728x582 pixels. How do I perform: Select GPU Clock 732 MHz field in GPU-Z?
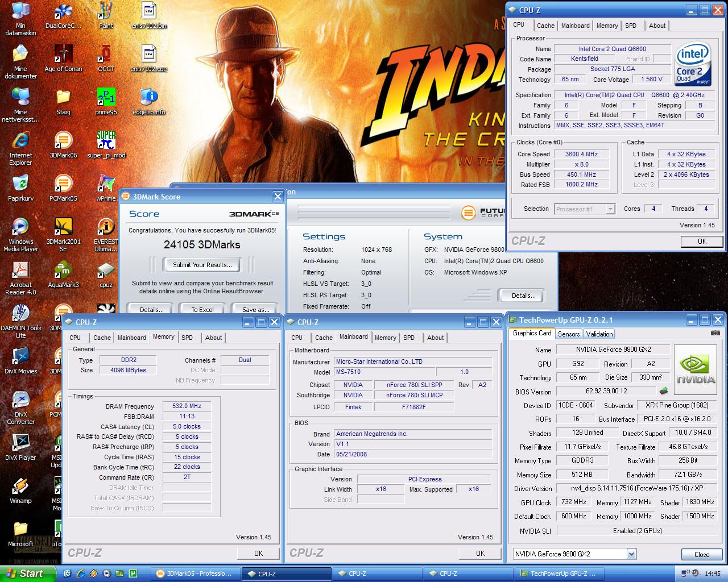(x=574, y=502)
